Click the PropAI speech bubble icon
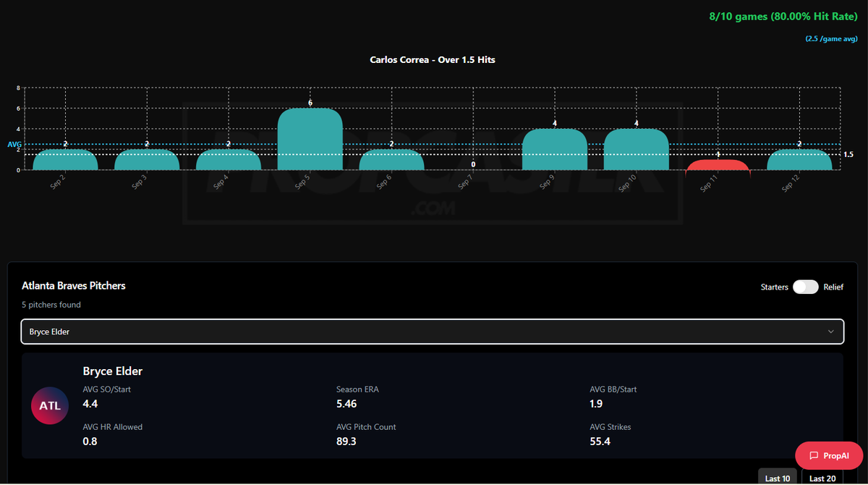The image size is (868, 485). [813, 456]
